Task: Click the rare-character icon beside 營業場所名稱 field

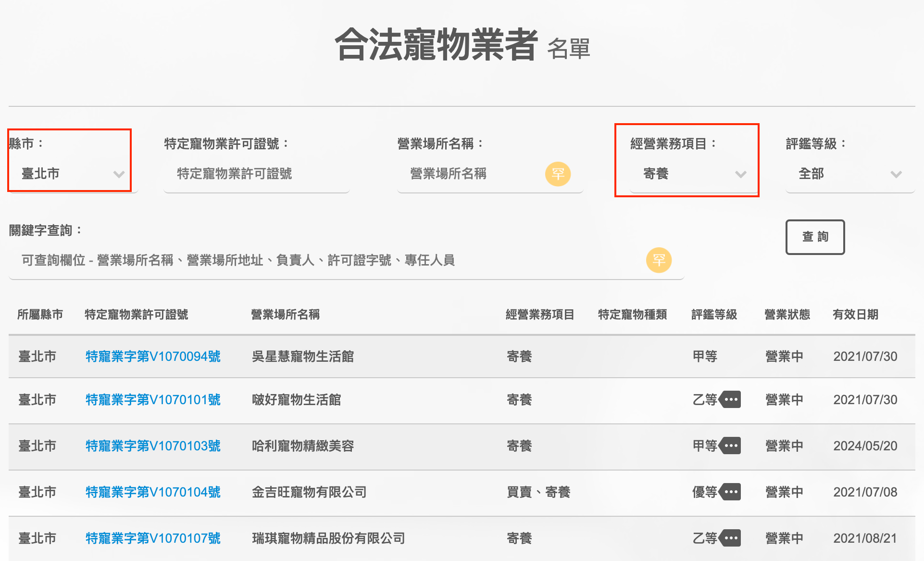Action: click(x=558, y=174)
